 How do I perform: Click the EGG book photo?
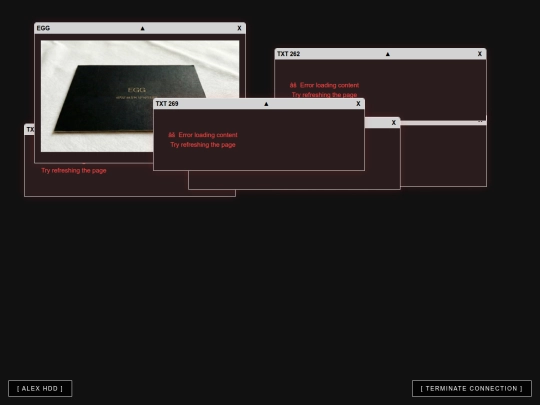tap(140, 96)
